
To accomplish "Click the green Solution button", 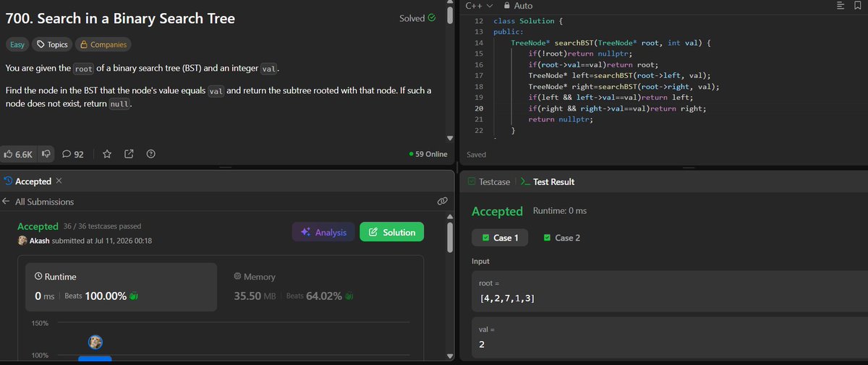I will click(x=391, y=232).
